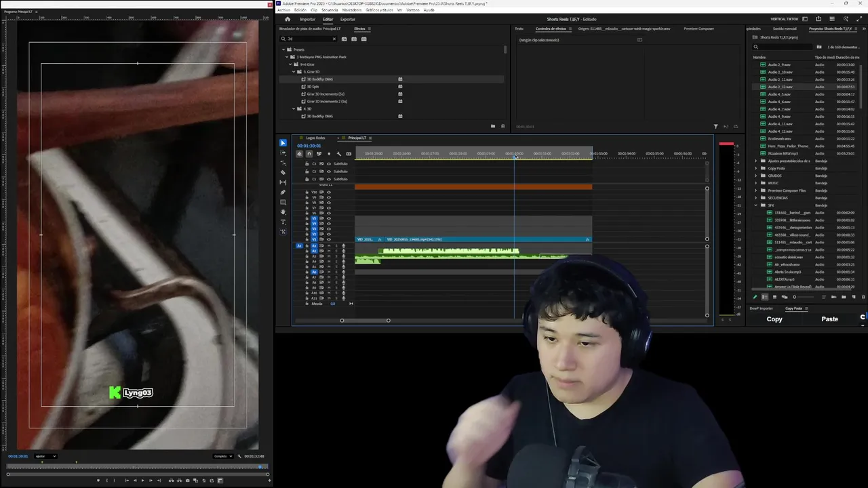The height and width of the screenshot is (488, 868).
Task: Switch to Premiere Composer tab
Action: (x=698, y=28)
